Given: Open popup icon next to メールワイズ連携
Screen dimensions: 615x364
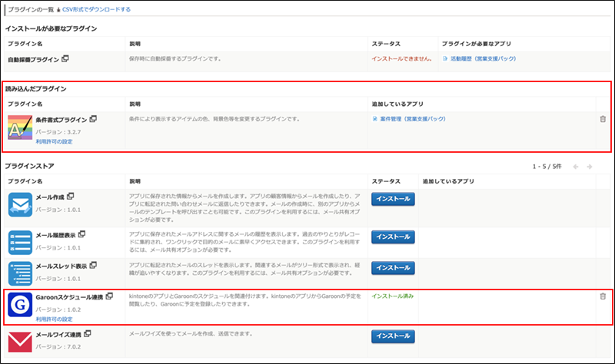Looking at the screenshot, I should coord(88,334).
